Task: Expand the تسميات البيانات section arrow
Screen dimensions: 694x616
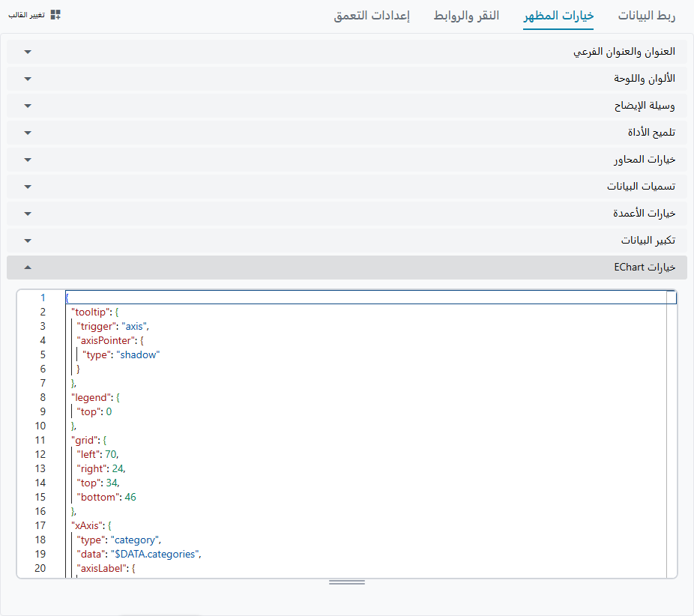Action: pos(28,187)
